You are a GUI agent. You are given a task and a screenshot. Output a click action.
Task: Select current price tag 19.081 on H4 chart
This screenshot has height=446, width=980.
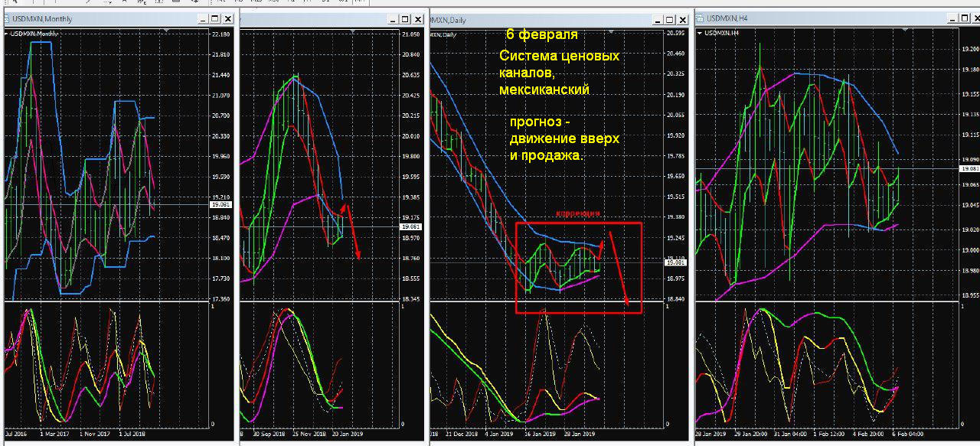(x=969, y=168)
